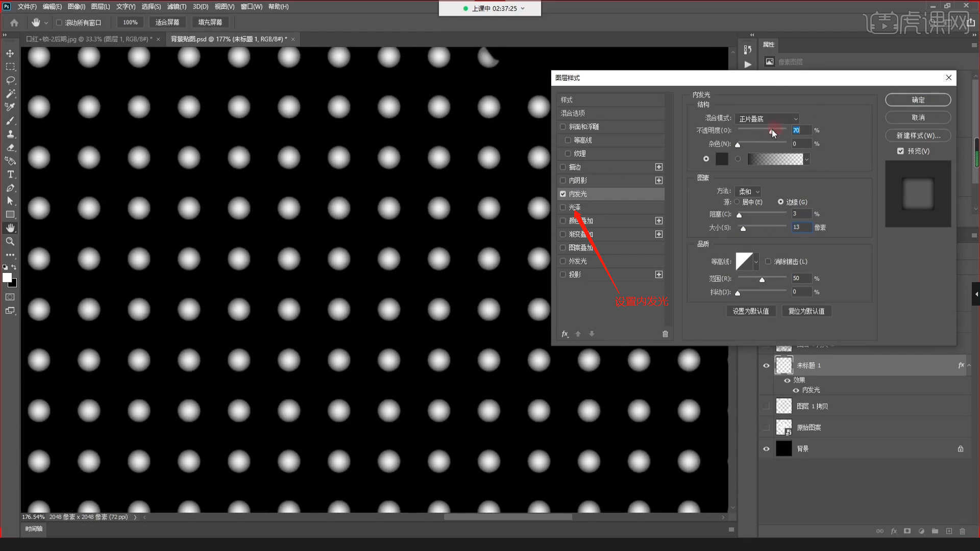980x551 pixels.
Task: Click the 确定 button
Action: (918, 100)
